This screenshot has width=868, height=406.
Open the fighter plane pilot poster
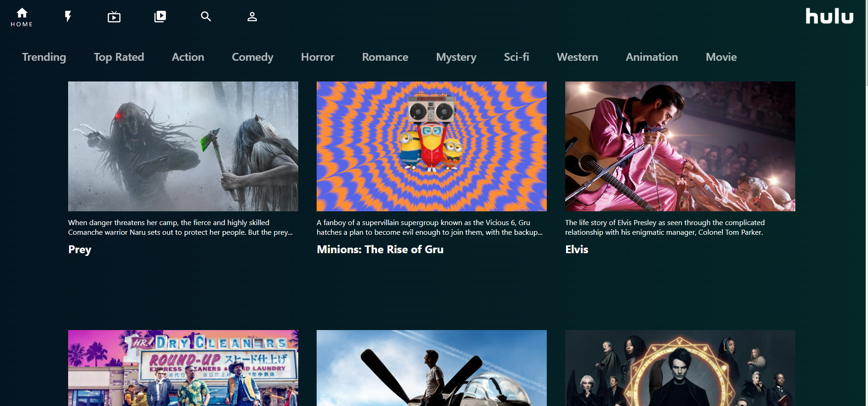pyautogui.click(x=432, y=368)
